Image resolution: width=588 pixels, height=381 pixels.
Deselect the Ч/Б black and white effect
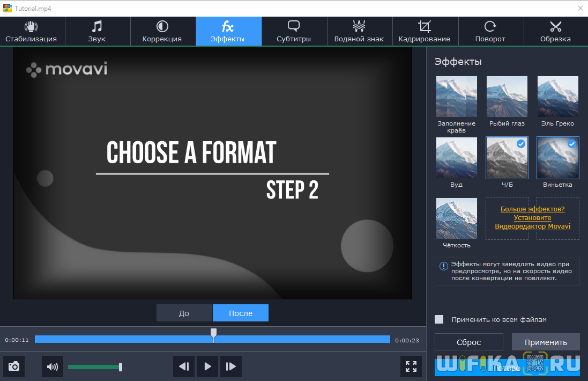point(507,158)
